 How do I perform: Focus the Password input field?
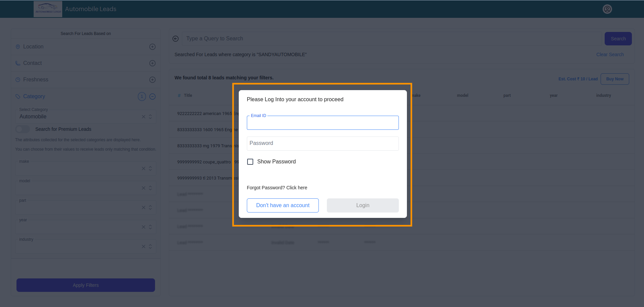point(323,144)
